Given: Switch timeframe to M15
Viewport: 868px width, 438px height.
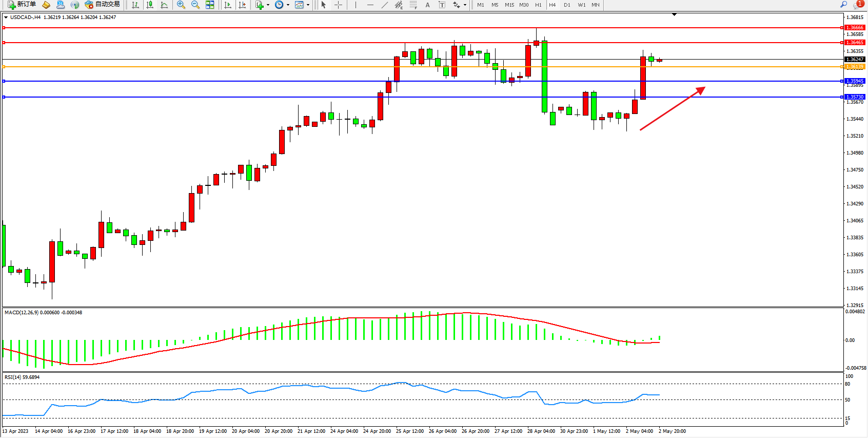Looking at the screenshot, I should pyautogui.click(x=509, y=5).
